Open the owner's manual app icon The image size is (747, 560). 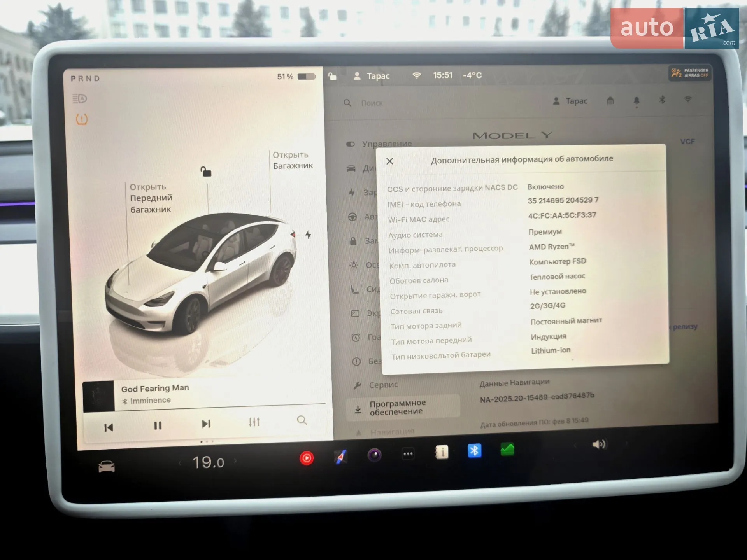442,452
